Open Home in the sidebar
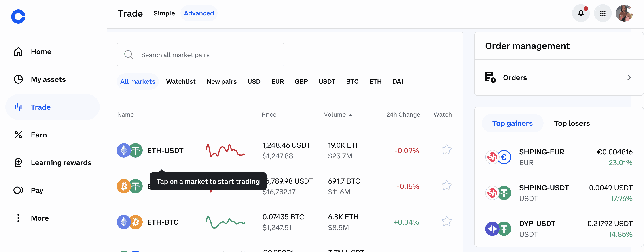This screenshot has height=252, width=644. (53, 51)
